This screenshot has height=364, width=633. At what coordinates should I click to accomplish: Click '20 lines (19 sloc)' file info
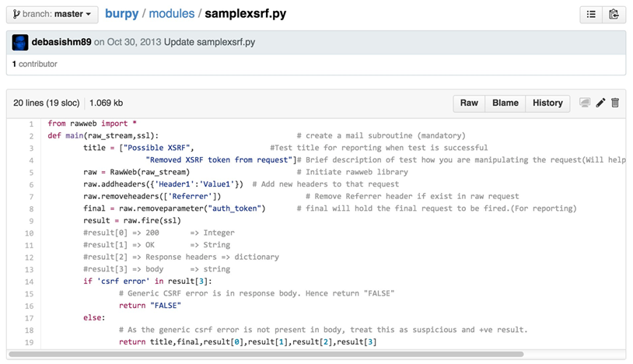pyautogui.click(x=47, y=103)
